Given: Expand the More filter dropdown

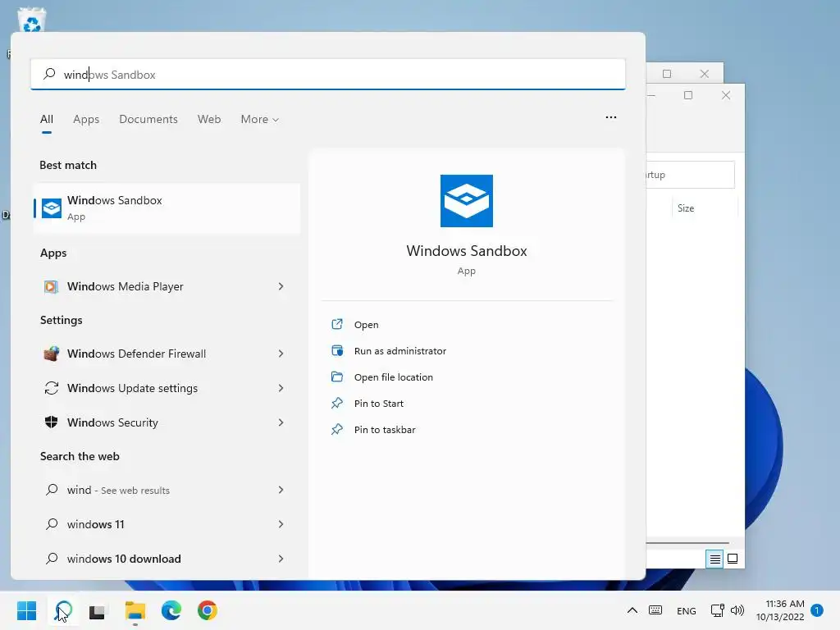Looking at the screenshot, I should click(260, 119).
